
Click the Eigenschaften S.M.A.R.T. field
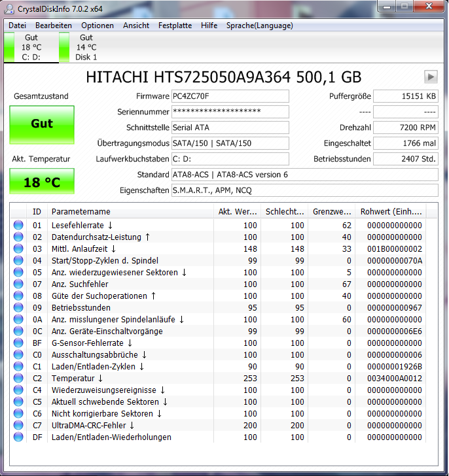pos(305,190)
